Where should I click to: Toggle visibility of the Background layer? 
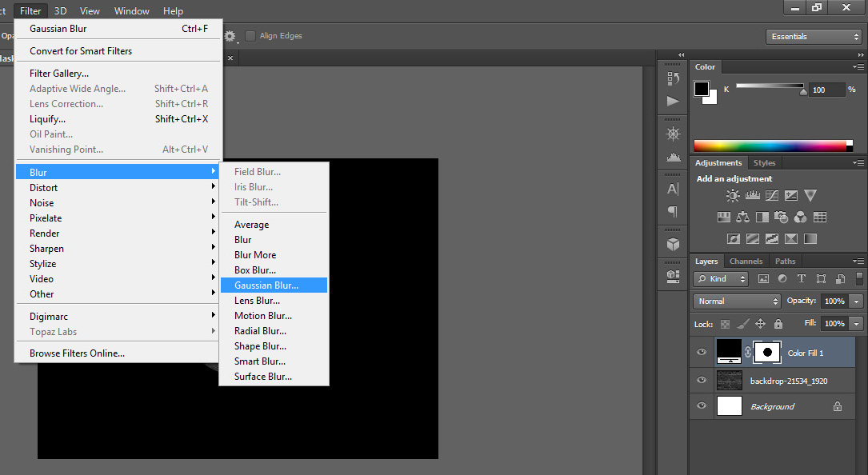tap(702, 406)
